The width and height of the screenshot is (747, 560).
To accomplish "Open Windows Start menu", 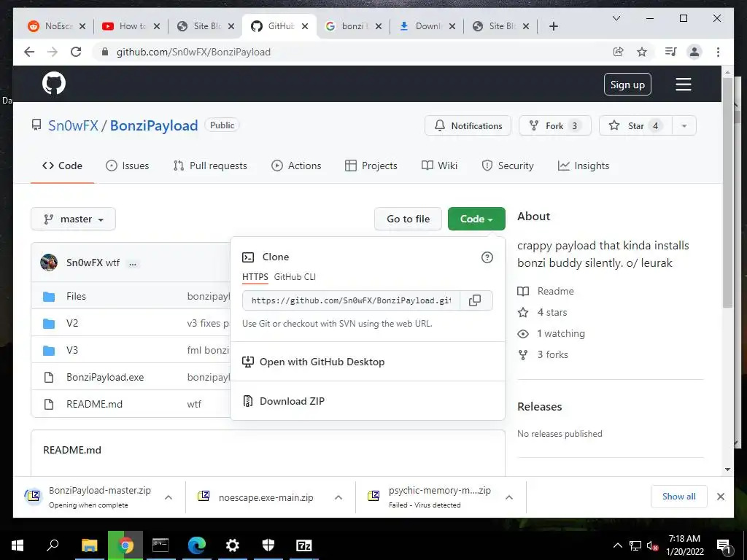I will [18, 545].
